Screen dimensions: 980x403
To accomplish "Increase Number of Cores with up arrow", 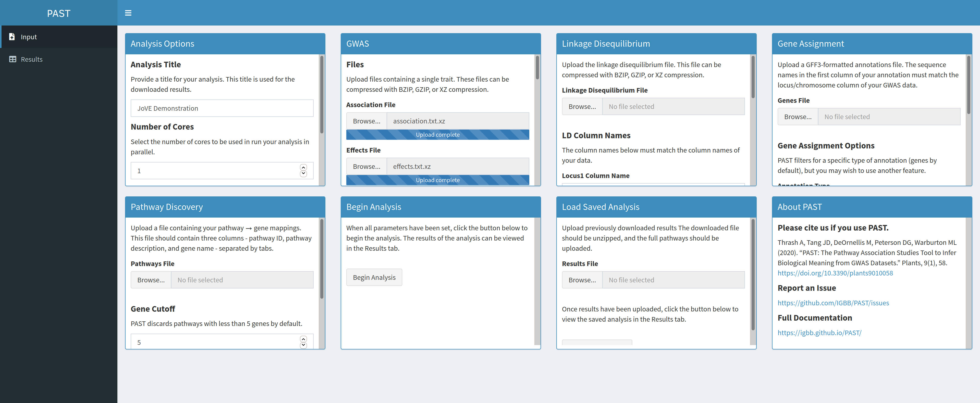I will click(303, 168).
